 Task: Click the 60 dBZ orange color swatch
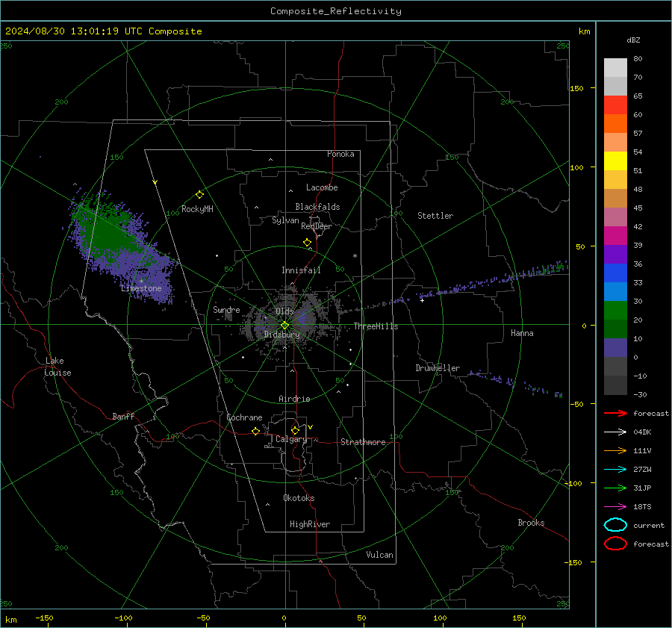click(x=615, y=123)
